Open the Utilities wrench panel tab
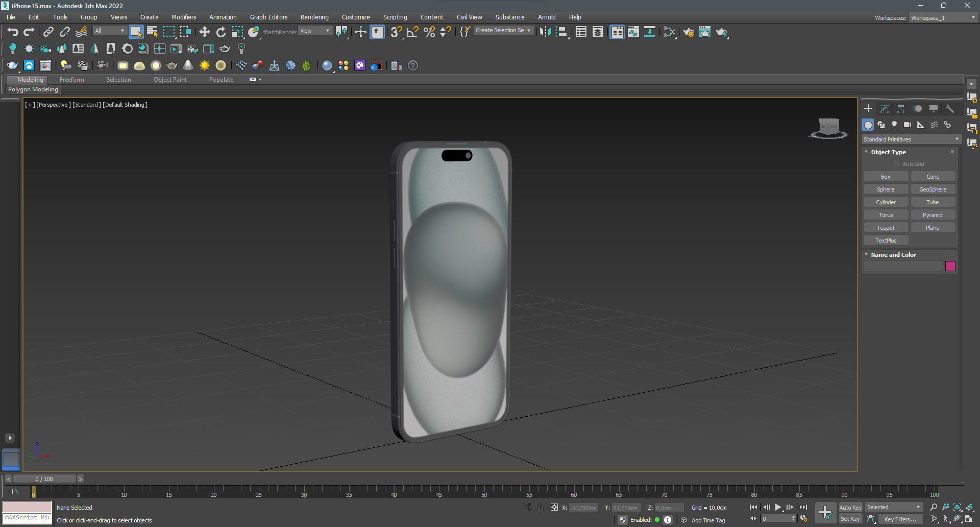Screen dimensions: 980x527 tap(950, 109)
